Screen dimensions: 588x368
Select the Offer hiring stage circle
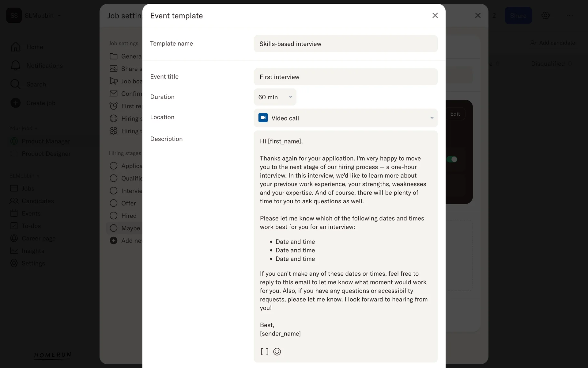(114, 203)
